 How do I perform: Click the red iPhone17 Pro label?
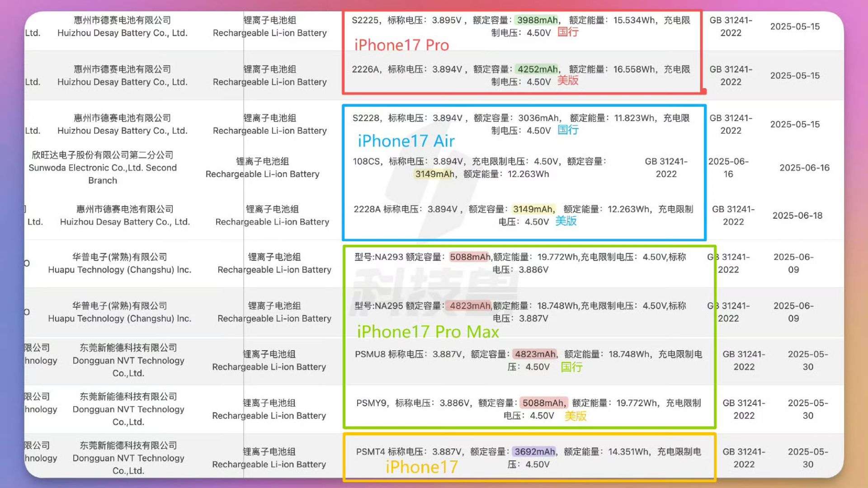pos(401,45)
